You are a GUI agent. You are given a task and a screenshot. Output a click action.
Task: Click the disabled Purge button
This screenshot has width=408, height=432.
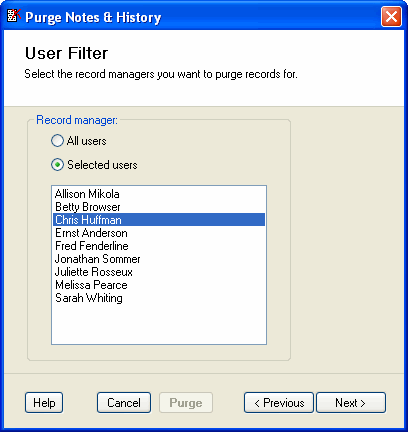click(186, 403)
